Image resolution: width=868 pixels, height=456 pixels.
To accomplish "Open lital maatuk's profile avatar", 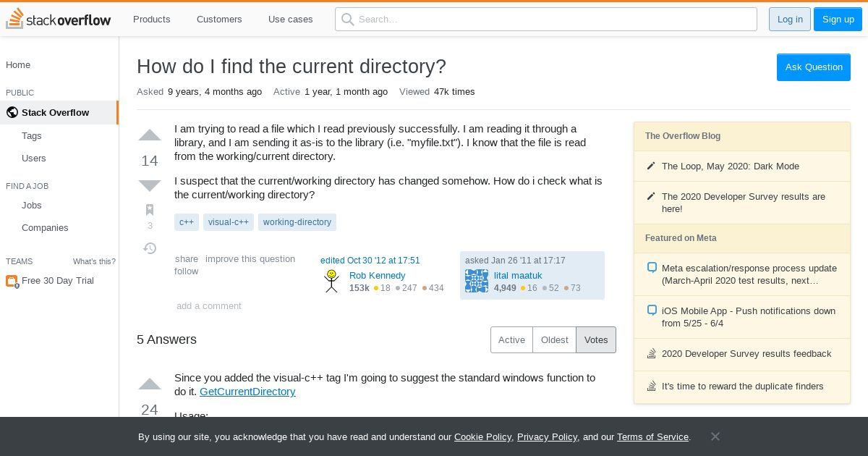I will point(477,281).
